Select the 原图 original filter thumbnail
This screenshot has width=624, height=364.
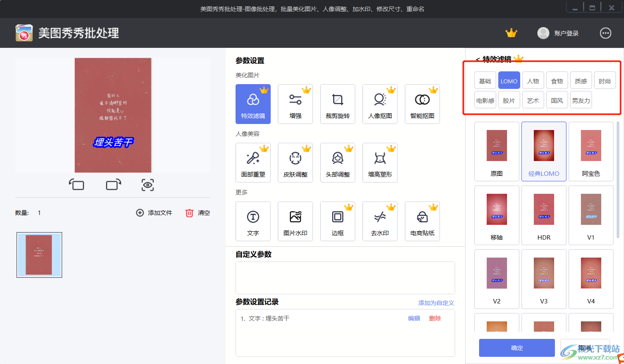pyautogui.click(x=497, y=152)
